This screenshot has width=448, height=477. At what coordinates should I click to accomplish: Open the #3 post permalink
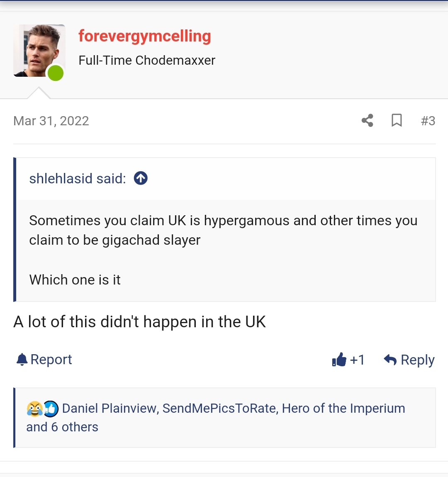(x=428, y=121)
